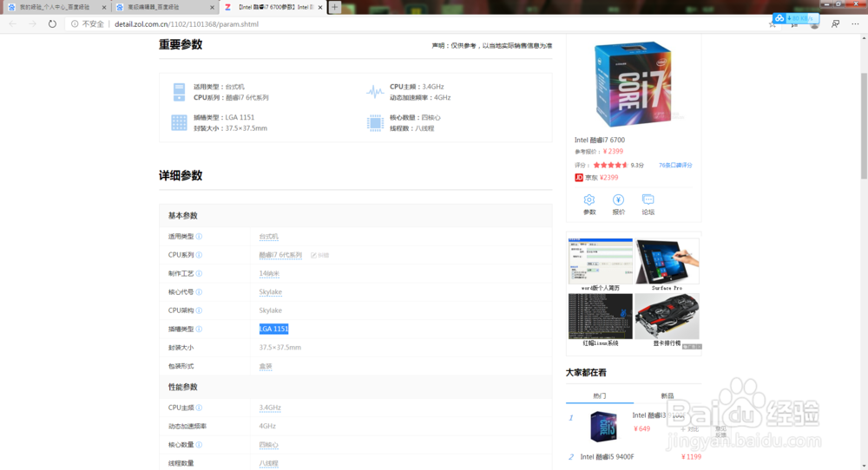Open Intel 酷睿i5 9400F ranked item
This screenshot has width=868, height=470.
coord(608,457)
